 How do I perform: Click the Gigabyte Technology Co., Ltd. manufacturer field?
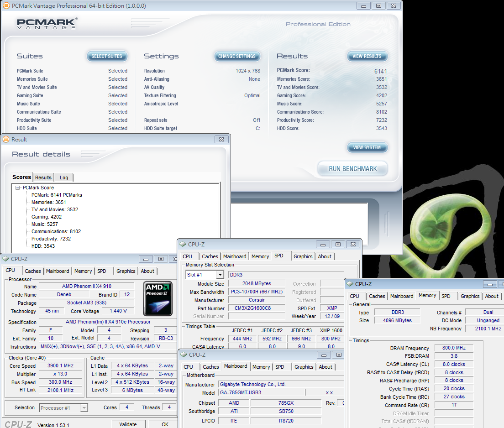281,384
